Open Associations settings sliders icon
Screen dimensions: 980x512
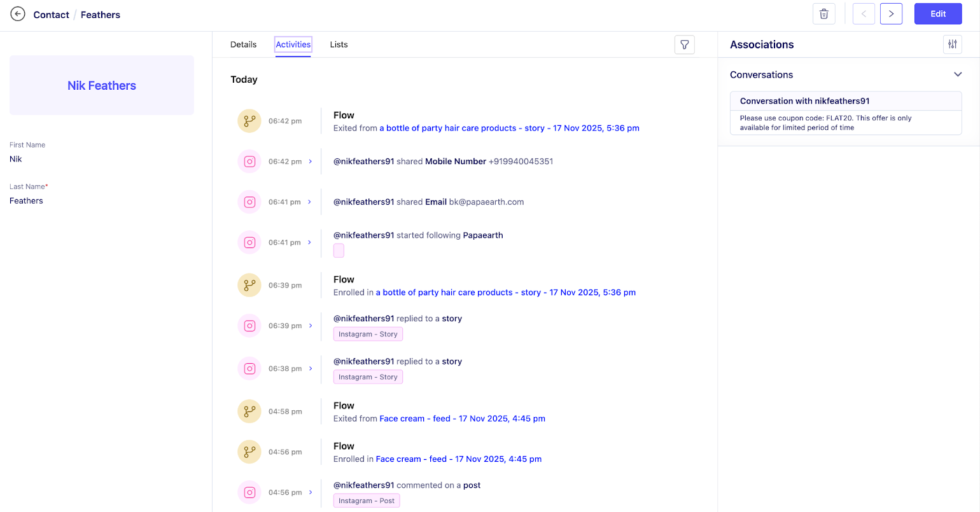tap(952, 45)
